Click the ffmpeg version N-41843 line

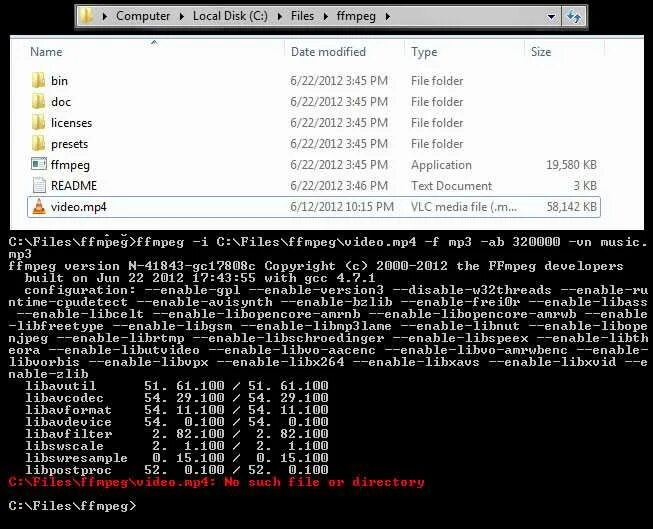[316, 266]
